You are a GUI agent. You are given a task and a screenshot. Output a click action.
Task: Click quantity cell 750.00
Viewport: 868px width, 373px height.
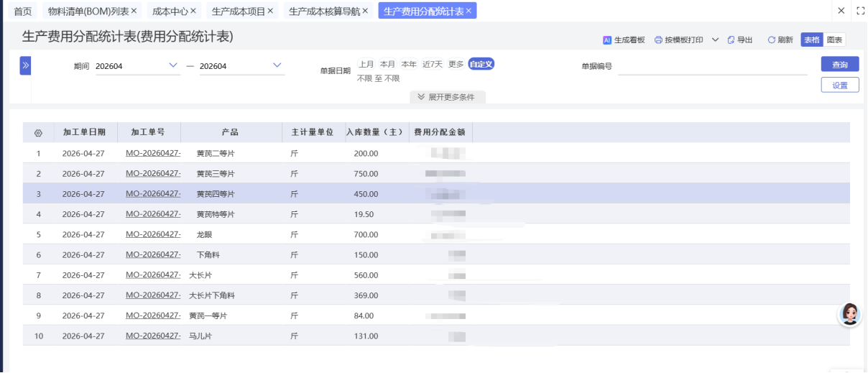pos(366,173)
